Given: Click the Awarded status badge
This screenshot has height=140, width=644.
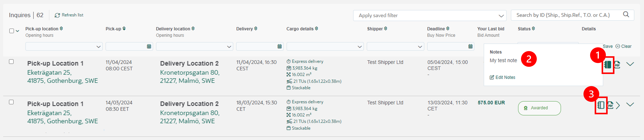Looking at the screenshot, I should point(539,108).
